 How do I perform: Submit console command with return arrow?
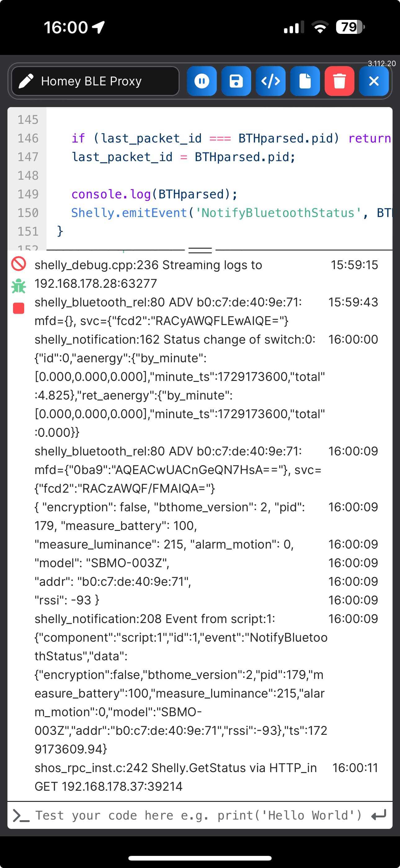(x=379, y=816)
